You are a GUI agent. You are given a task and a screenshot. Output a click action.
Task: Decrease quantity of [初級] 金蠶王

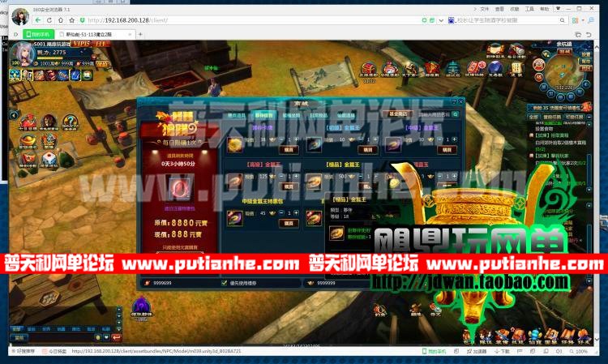[x=361, y=139]
